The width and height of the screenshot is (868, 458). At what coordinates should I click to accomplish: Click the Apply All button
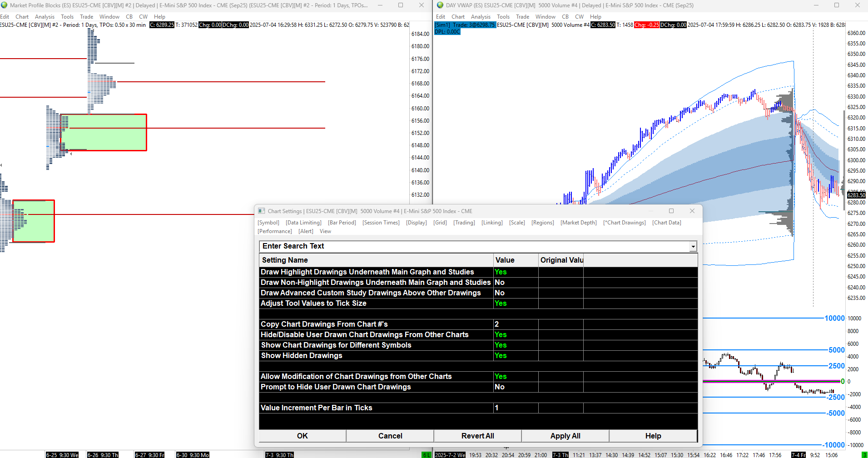pyautogui.click(x=565, y=436)
